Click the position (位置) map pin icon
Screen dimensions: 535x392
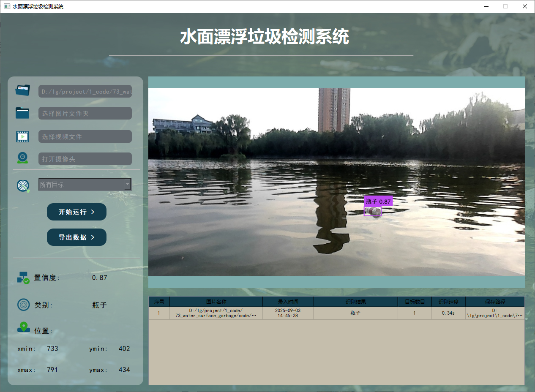[x=24, y=327]
